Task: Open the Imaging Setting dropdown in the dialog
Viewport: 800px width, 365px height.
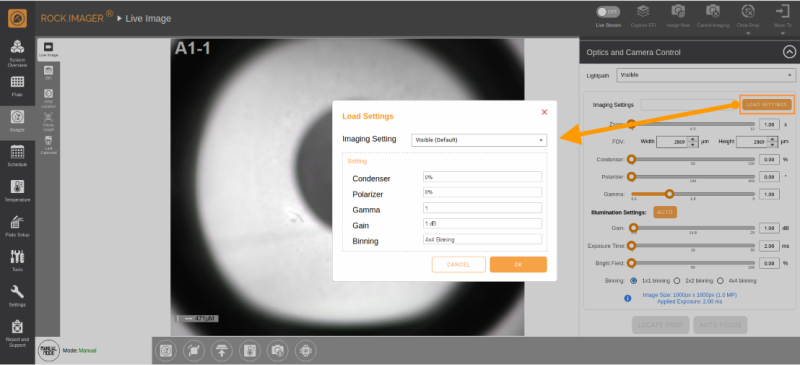Action: pos(479,140)
